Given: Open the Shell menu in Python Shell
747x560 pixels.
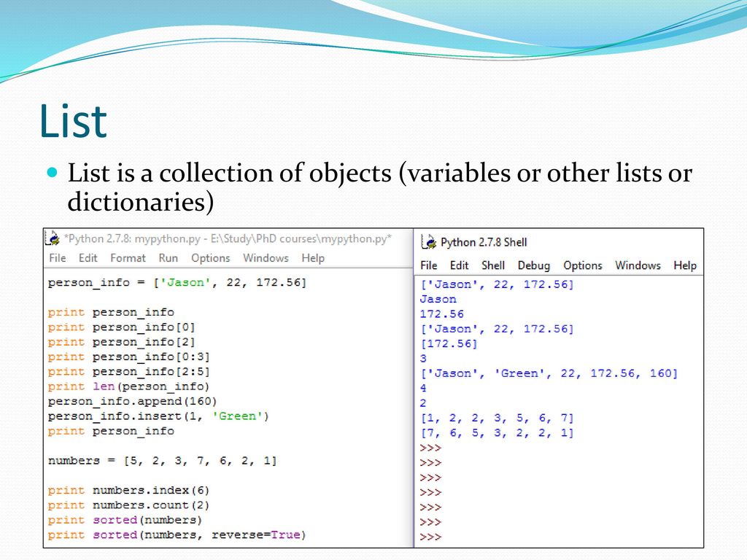Looking at the screenshot, I should pyautogui.click(x=493, y=265).
